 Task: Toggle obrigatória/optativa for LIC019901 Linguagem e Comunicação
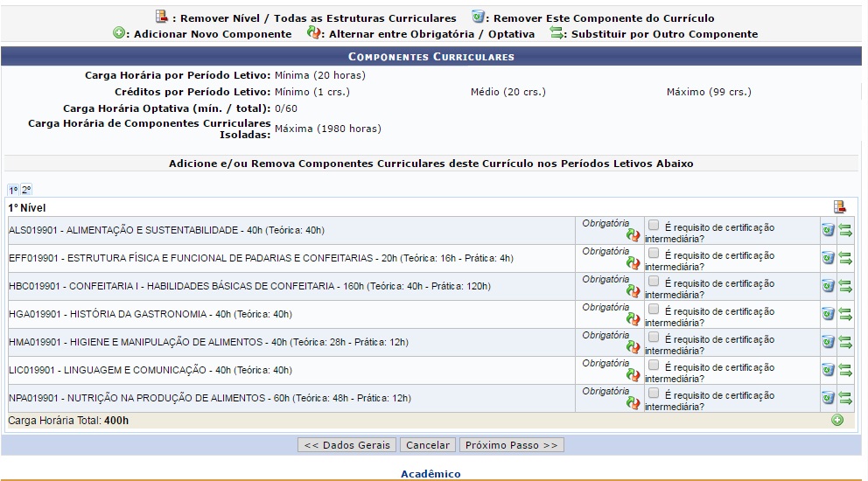(x=633, y=374)
